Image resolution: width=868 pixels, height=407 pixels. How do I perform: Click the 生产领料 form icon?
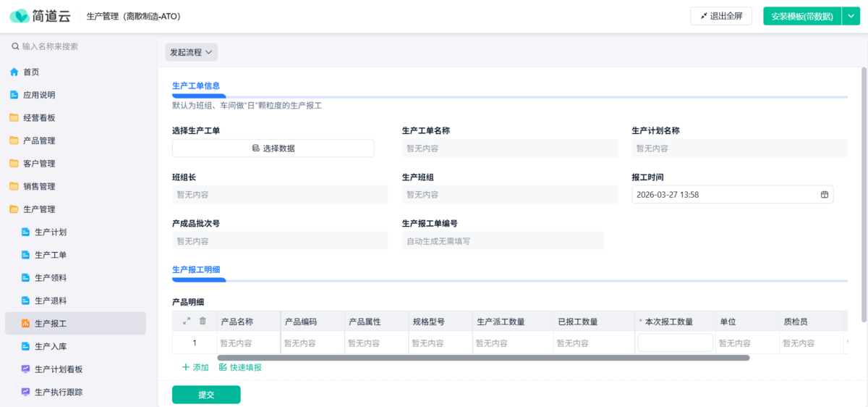coord(25,278)
